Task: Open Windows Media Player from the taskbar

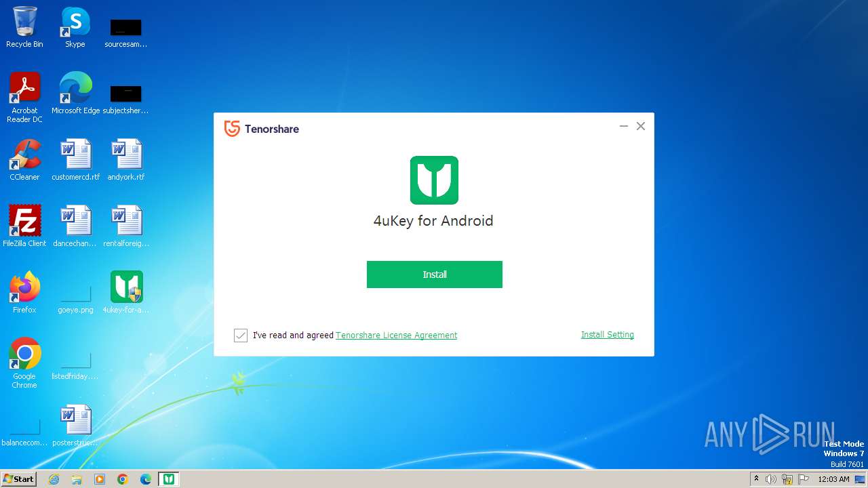Action: coord(100,479)
